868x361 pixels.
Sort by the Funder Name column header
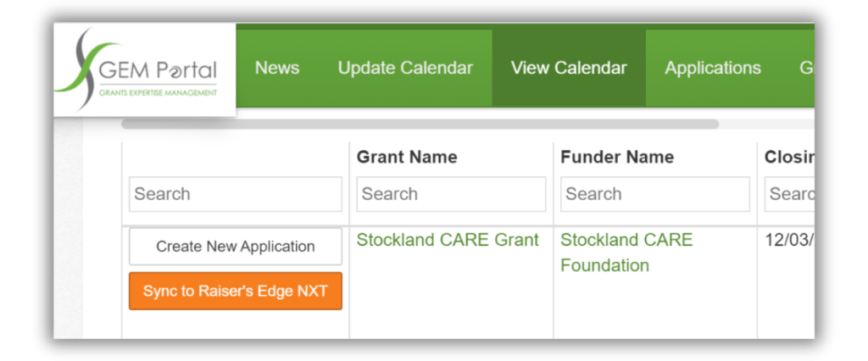[617, 157]
